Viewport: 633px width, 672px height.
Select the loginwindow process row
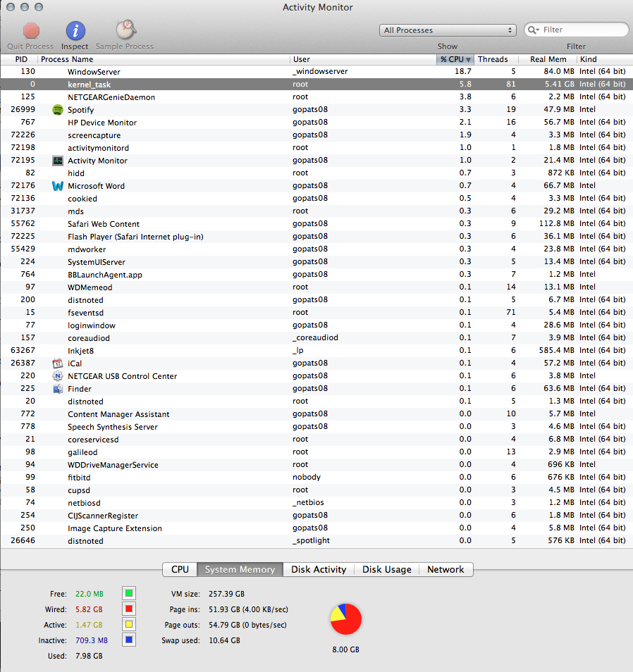tap(316, 325)
